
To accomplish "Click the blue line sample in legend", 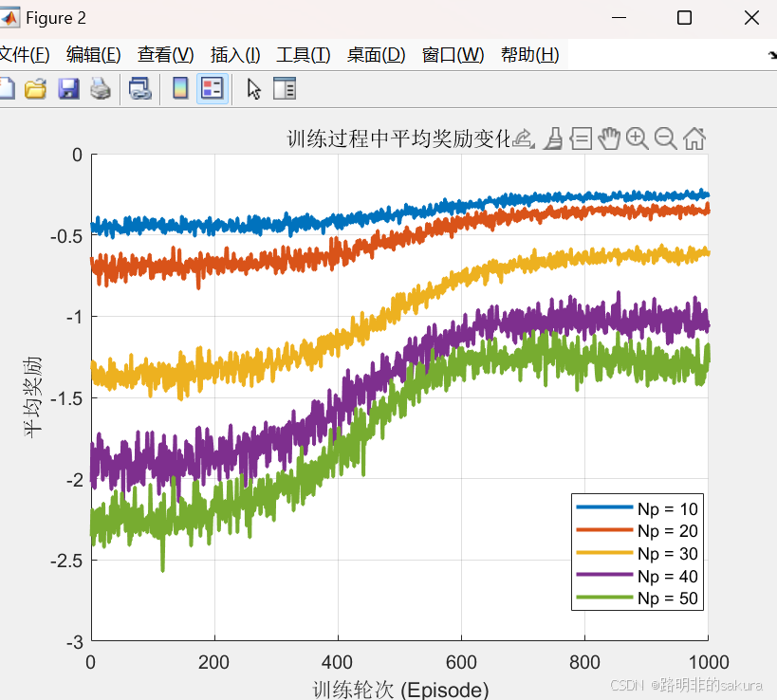I will click(604, 507).
